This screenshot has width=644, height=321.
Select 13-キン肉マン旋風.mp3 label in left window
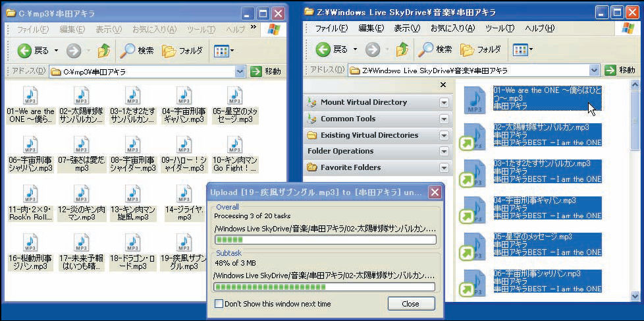[x=132, y=214]
